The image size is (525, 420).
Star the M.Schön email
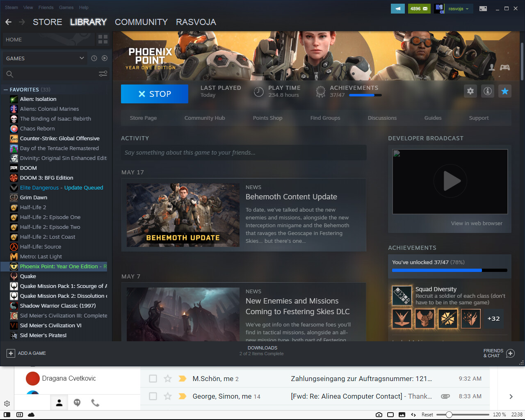point(168,379)
